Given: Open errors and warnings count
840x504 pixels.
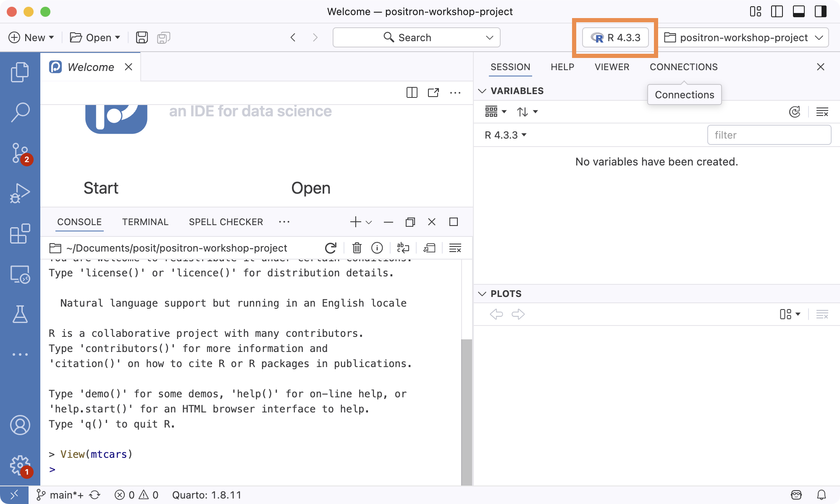Looking at the screenshot, I should [136, 495].
